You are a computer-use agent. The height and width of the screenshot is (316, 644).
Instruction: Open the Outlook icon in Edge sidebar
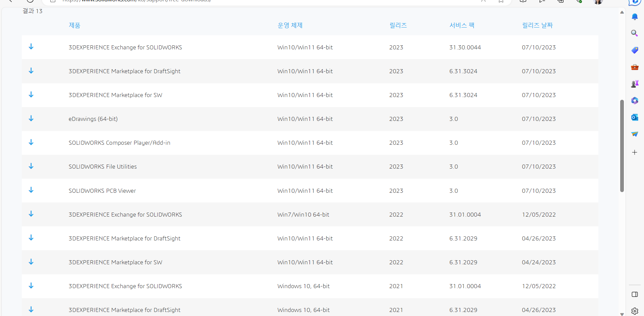[635, 117]
